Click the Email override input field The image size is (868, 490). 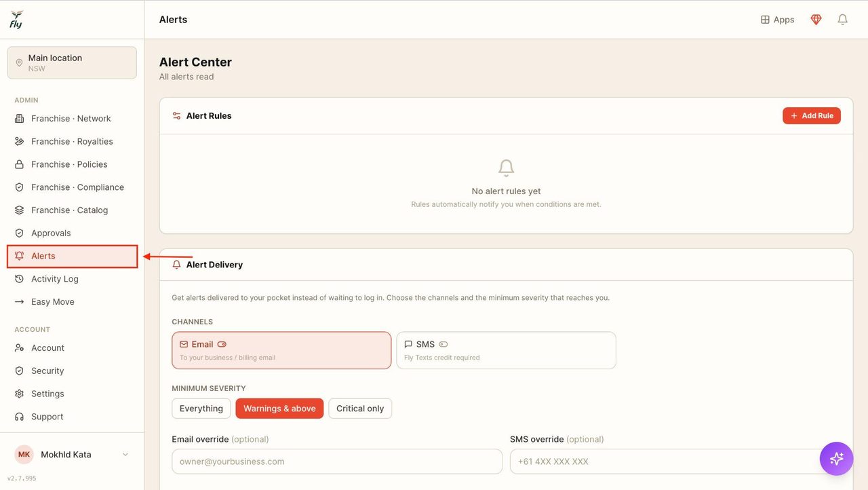337,461
